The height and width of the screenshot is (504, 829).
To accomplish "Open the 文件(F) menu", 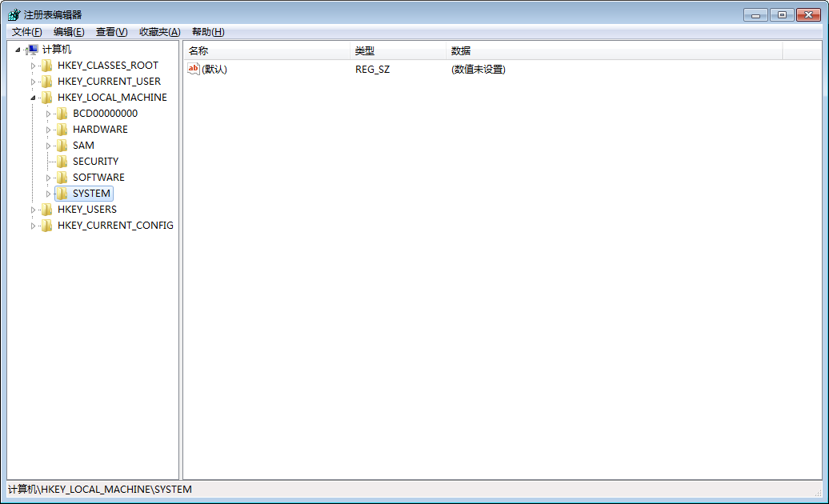I will coord(27,32).
